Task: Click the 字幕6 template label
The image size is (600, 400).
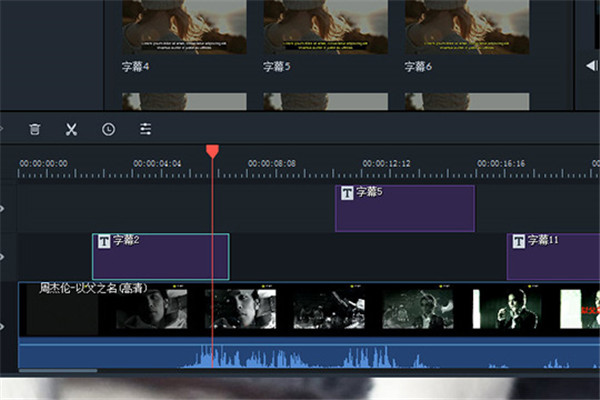Action: (x=418, y=67)
